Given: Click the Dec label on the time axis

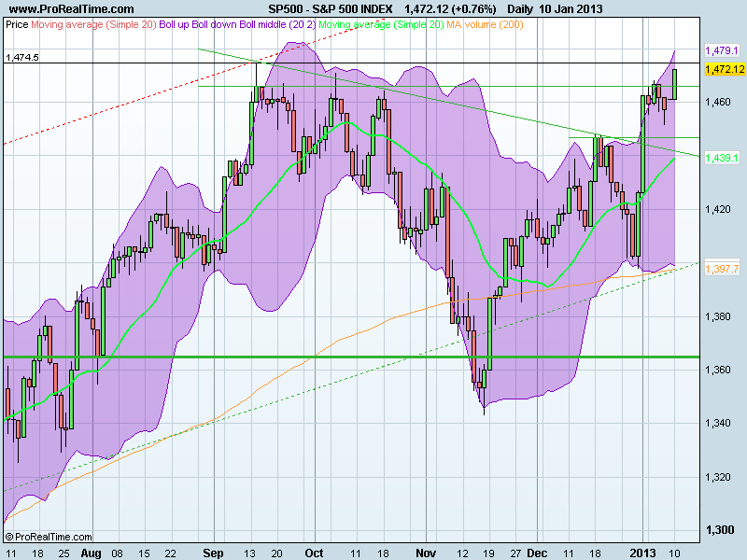Looking at the screenshot, I should pyautogui.click(x=537, y=553).
